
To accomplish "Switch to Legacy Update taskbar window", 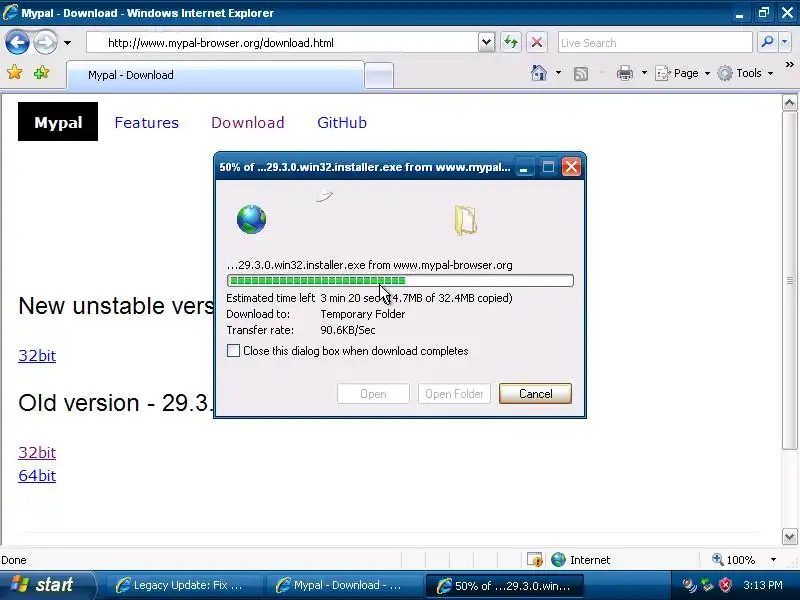I will point(184,585).
